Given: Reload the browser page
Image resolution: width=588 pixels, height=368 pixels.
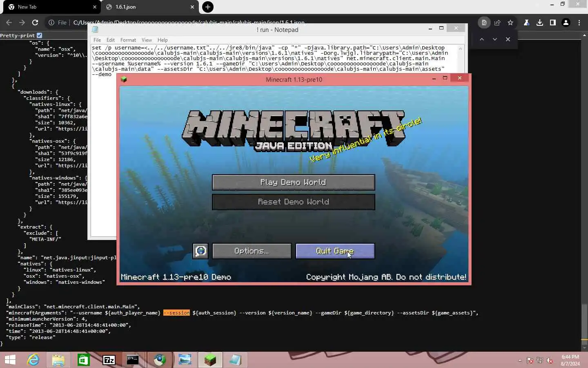Looking at the screenshot, I should point(35,23).
